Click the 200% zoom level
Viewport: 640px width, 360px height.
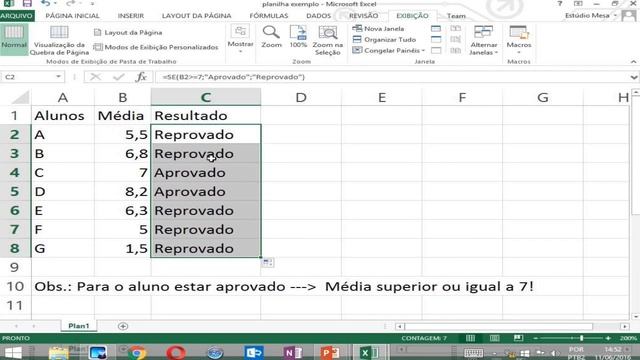point(628,338)
